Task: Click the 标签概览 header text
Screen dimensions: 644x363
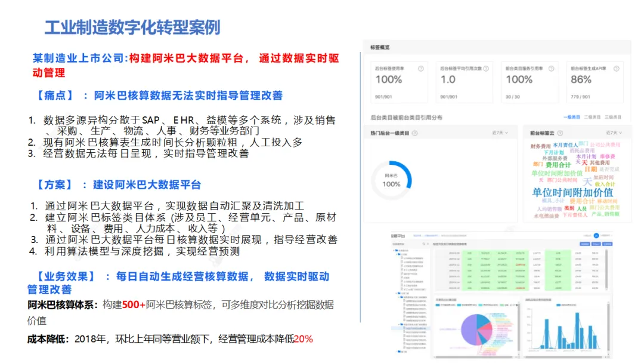Action: (x=380, y=47)
